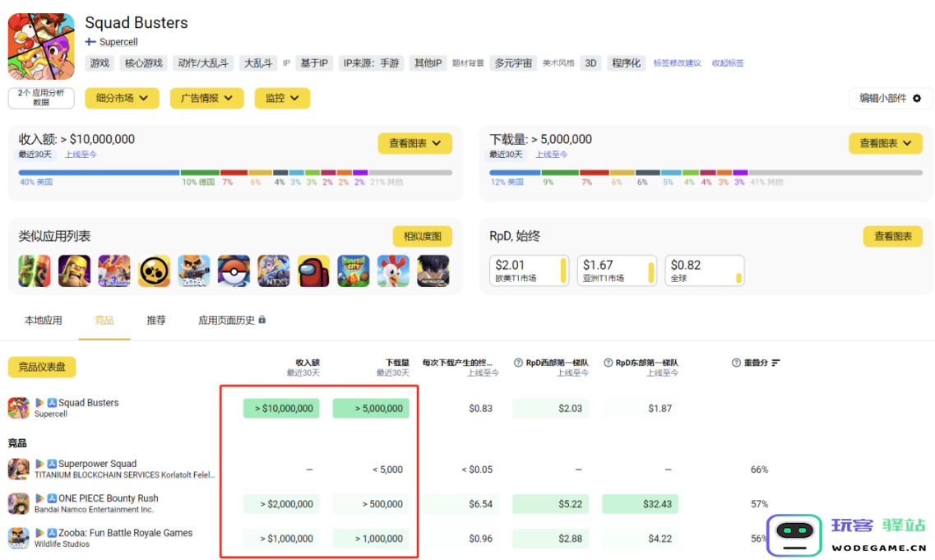Screen dimensions: 935x560
Task: Click the $2.01 欧美T1市场 card
Action: click(x=529, y=271)
